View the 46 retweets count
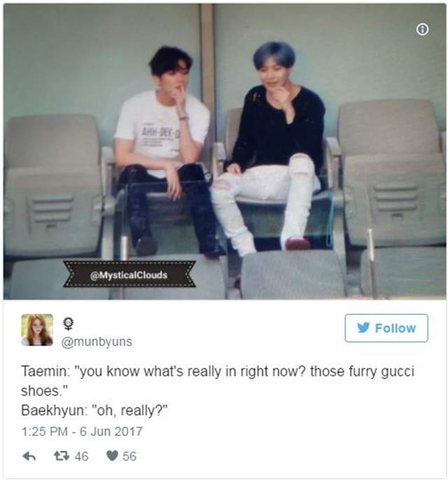 coord(81,456)
